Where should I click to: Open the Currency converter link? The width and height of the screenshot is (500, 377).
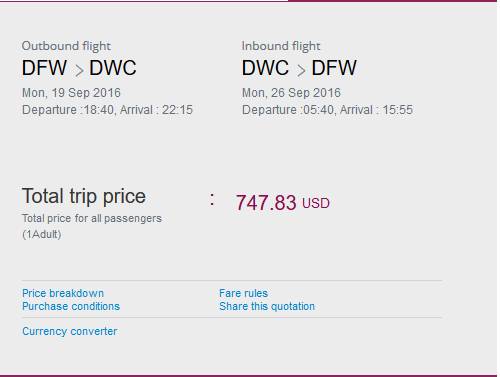pyautogui.click(x=70, y=331)
